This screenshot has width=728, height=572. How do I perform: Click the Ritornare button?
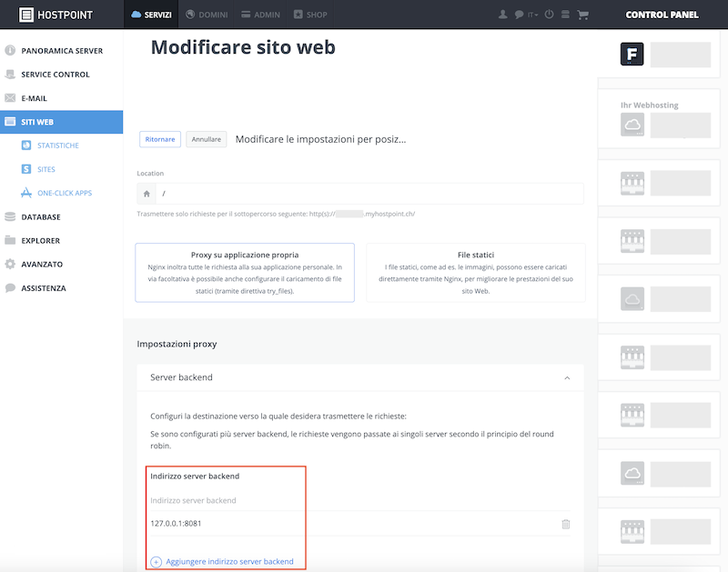[160, 139]
